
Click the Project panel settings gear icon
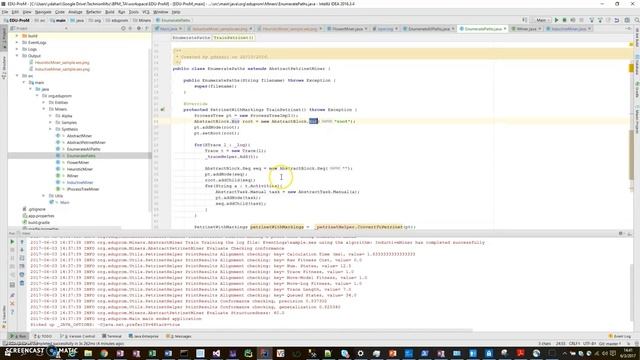[139, 29]
